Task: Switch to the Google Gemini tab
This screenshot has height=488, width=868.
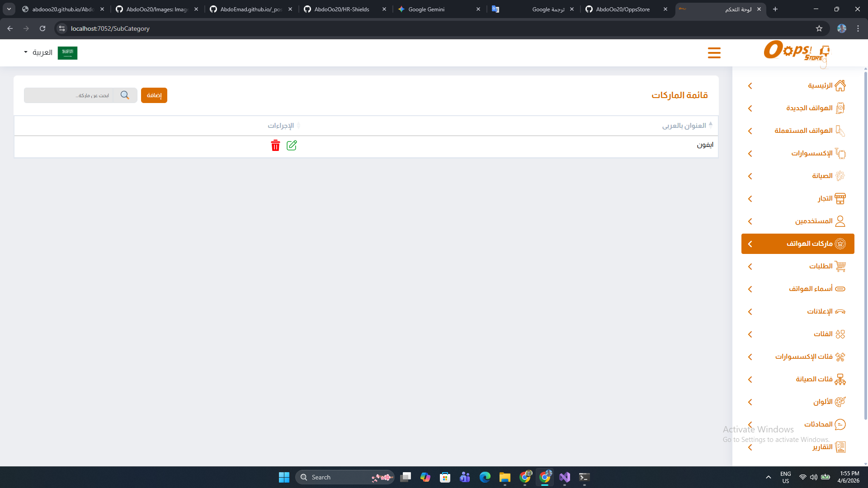Action: coord(426,9)
